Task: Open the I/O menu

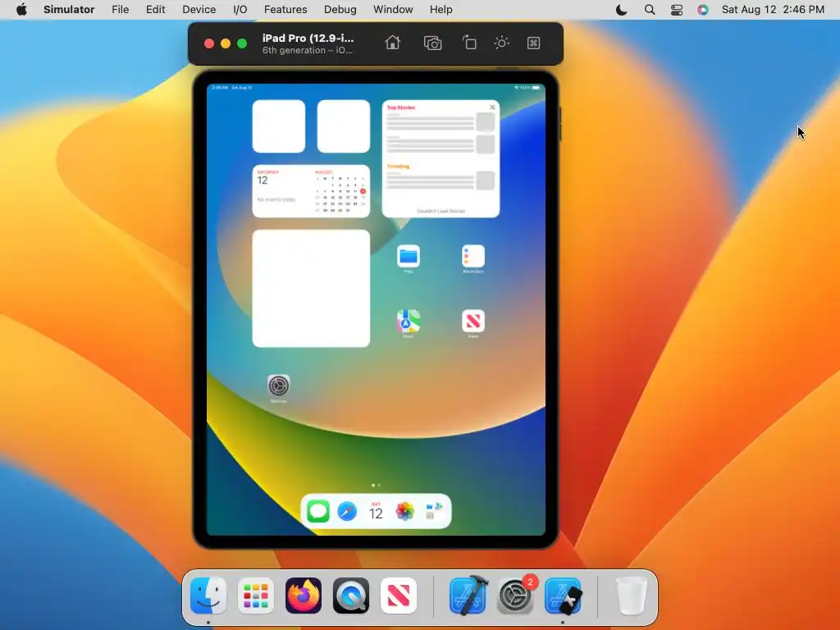Action: click(240, 10)
